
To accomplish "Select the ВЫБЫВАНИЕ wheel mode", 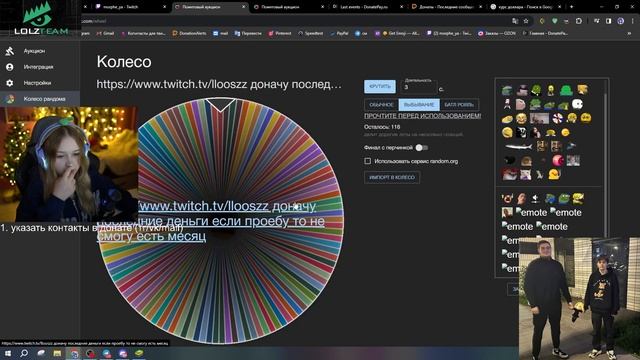I will pyautogui.click(x=419, y=105).
